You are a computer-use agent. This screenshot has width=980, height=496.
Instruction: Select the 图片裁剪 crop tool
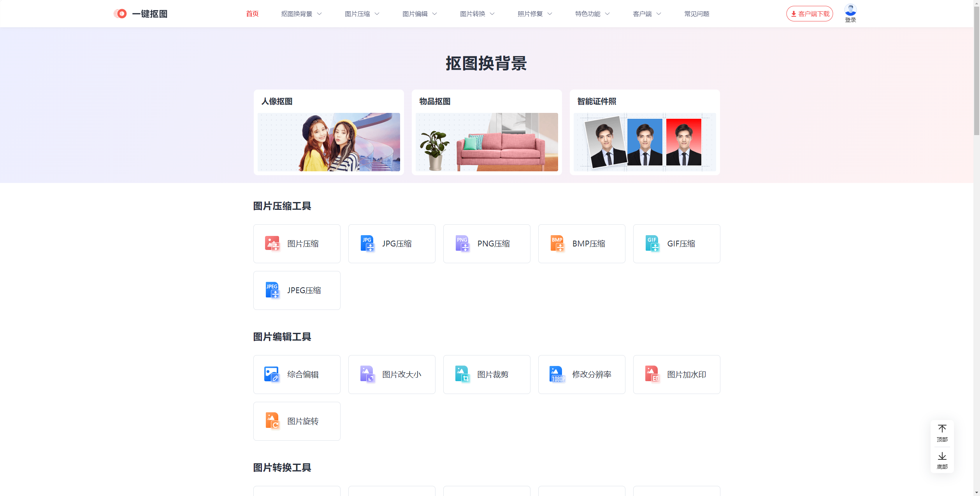[486, 374]
